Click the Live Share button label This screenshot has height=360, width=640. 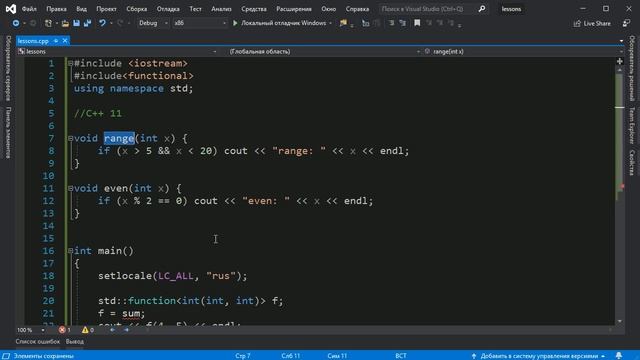pos(597,24)
